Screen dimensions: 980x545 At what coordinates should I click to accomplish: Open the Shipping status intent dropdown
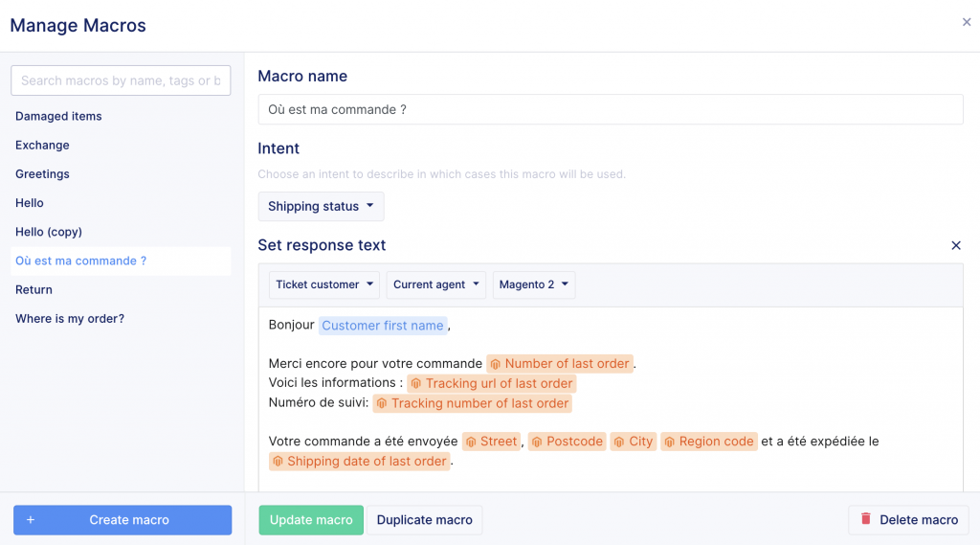pyautogui.click(x=321, y=207)
